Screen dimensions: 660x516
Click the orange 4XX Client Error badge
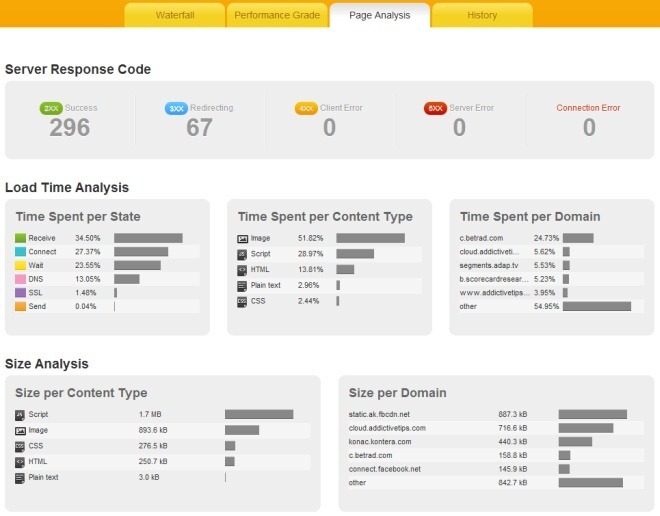tap(306, 109)
